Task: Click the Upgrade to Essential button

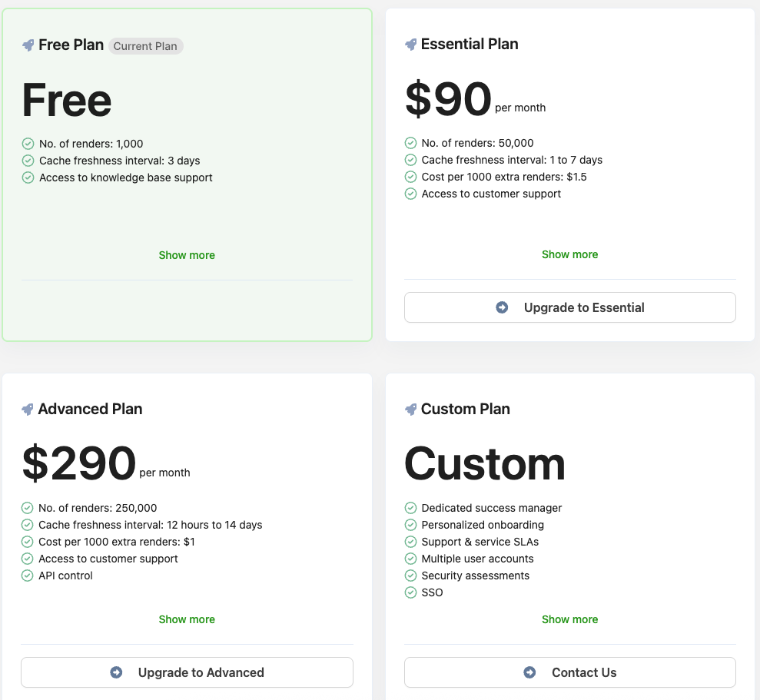Action: pos(569,307)
